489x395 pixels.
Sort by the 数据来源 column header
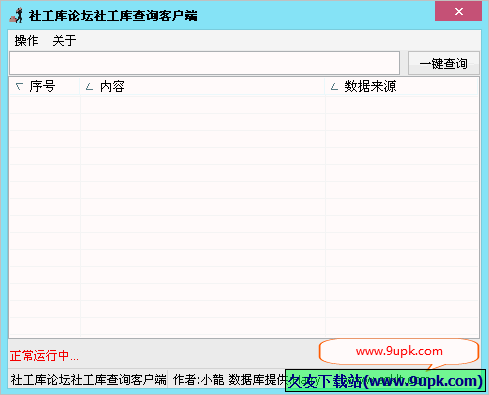(x=402, y=86)
